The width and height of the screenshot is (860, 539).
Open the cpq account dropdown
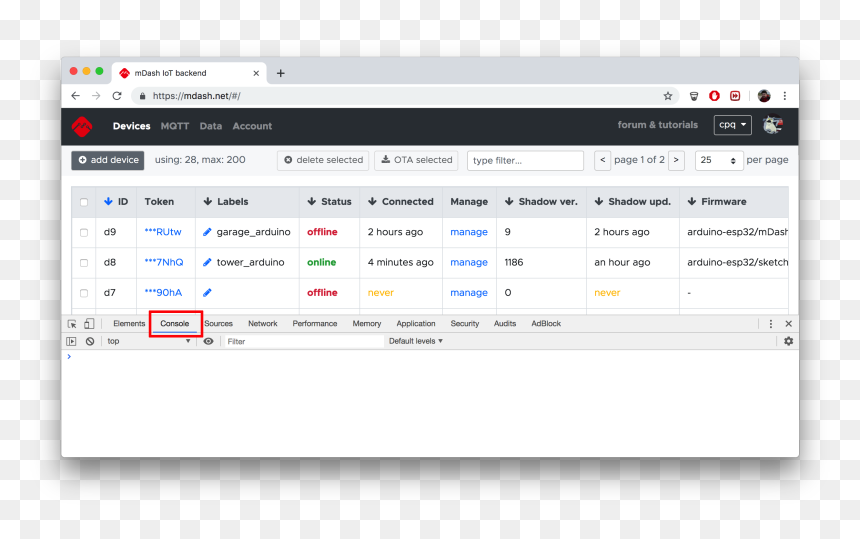point(732,125)
